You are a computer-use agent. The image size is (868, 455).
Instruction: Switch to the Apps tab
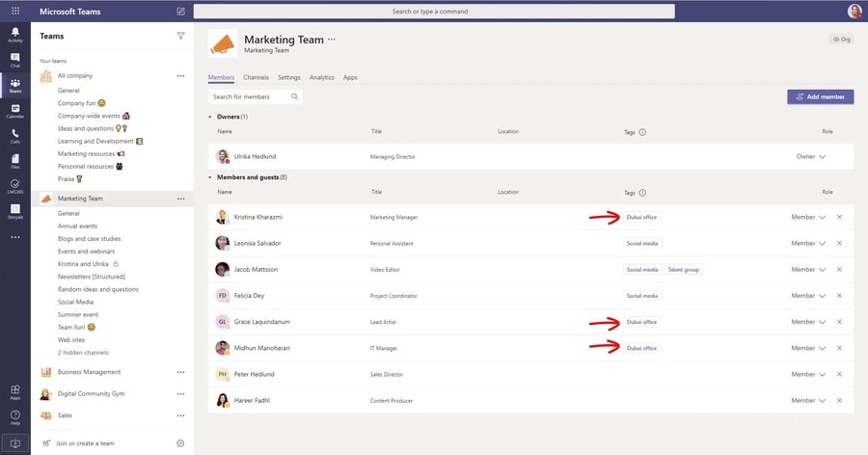(350, 77)
